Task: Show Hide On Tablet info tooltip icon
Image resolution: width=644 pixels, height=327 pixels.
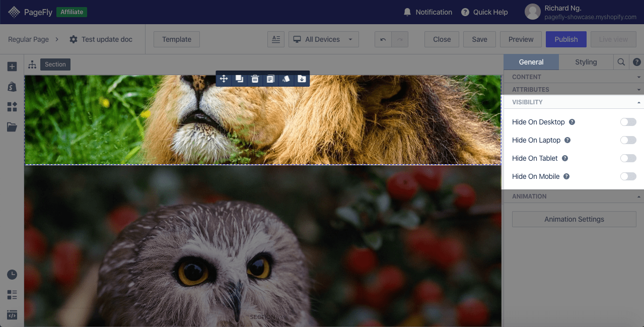Action: [x=565, y=158]
